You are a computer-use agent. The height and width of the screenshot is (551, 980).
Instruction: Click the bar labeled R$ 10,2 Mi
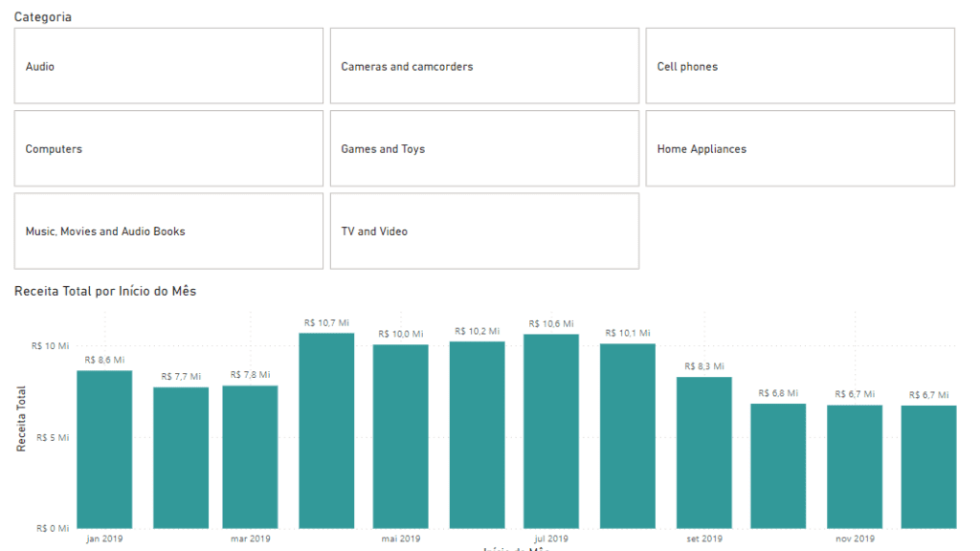tap(477, 435)
